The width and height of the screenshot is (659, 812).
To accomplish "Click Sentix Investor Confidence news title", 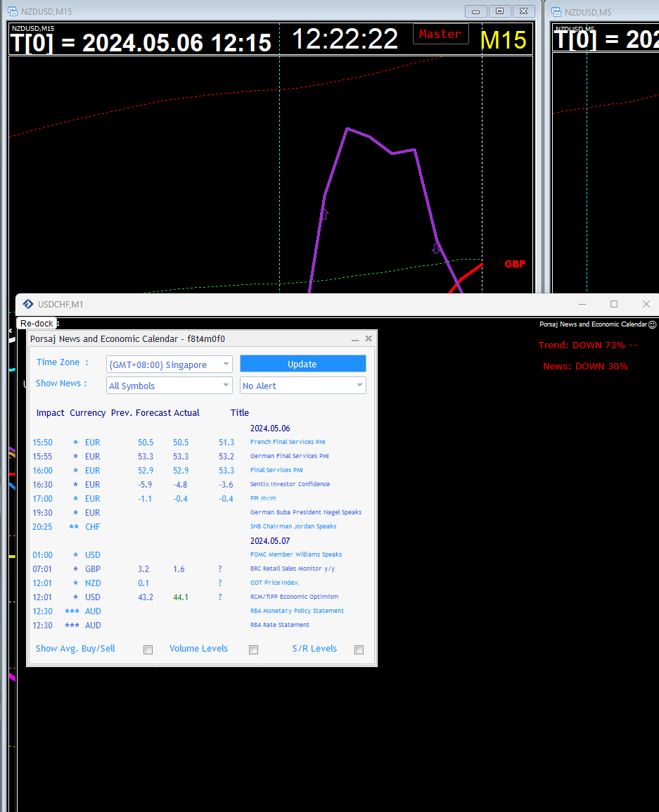I will (290, 483).
